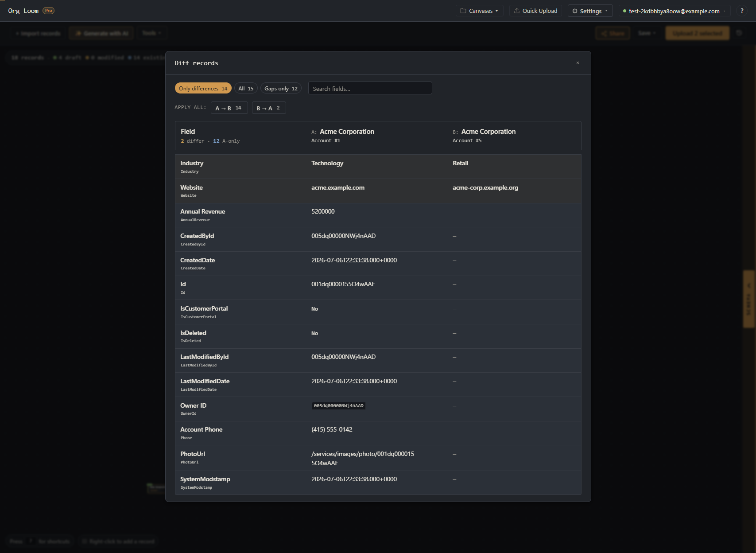Click the CreatedDate timestamp value
The height and width of the screenshot is (553, 756).
[354, 260]
